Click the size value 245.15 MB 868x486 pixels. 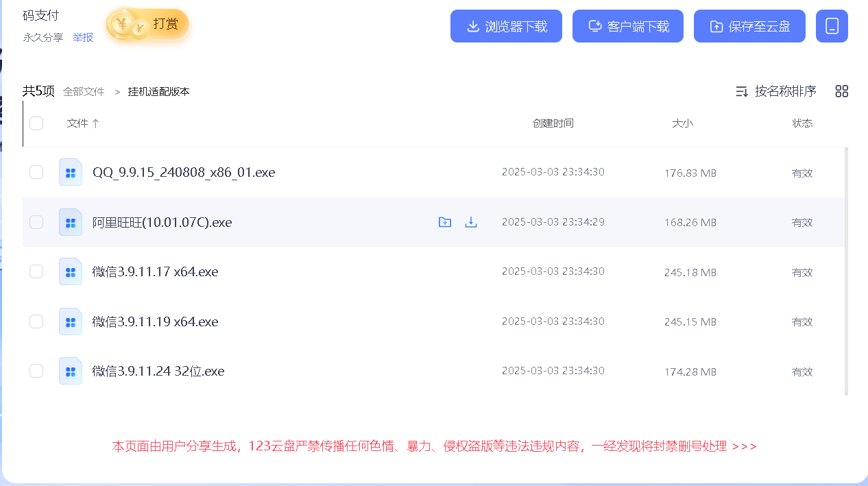(690, 321)
